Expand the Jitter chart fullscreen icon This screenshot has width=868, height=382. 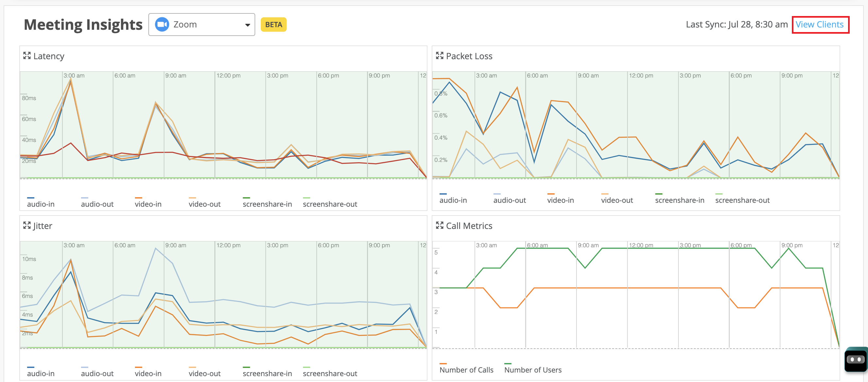click(26, 225)
